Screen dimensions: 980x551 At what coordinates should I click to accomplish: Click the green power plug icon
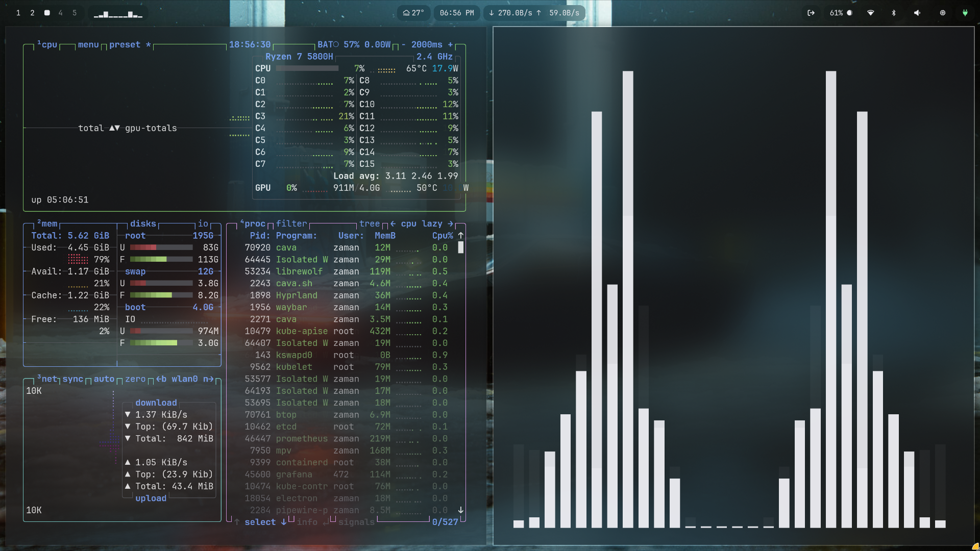[965, 13]
